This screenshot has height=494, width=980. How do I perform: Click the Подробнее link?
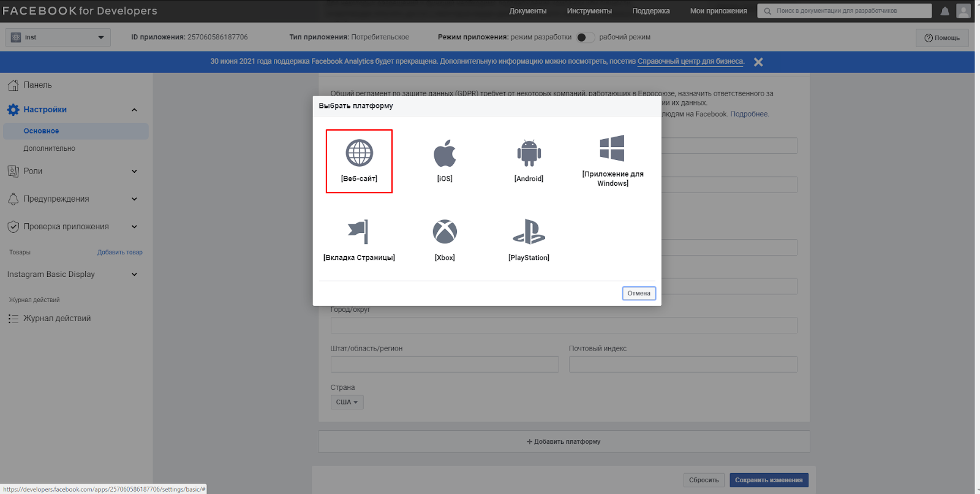(748, 114)
